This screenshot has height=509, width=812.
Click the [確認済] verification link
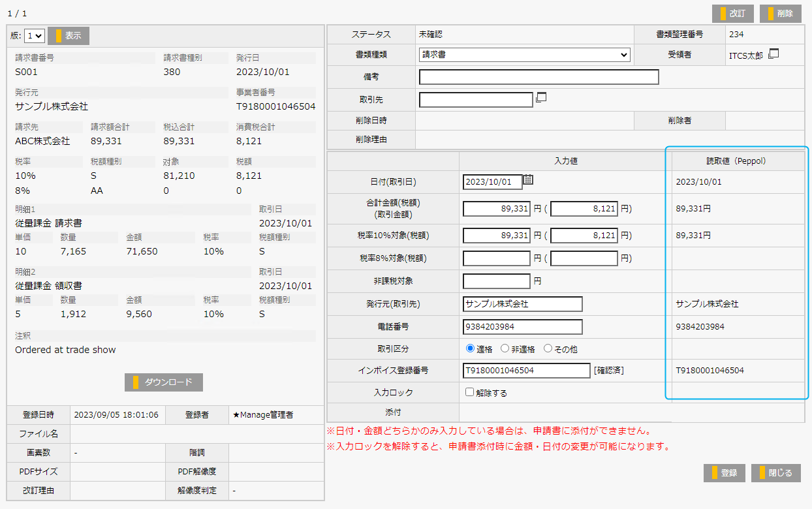(x=608, y=370)
